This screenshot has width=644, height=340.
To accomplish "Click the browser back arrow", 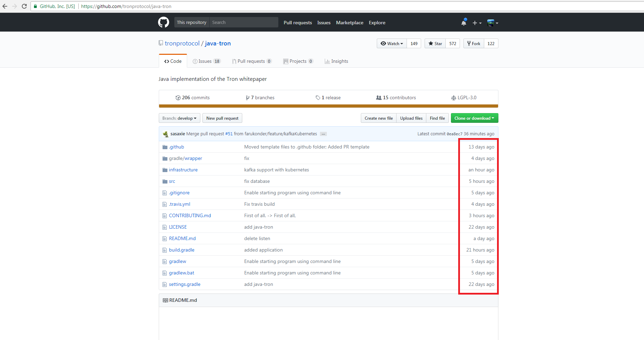I will click(5, 6).
